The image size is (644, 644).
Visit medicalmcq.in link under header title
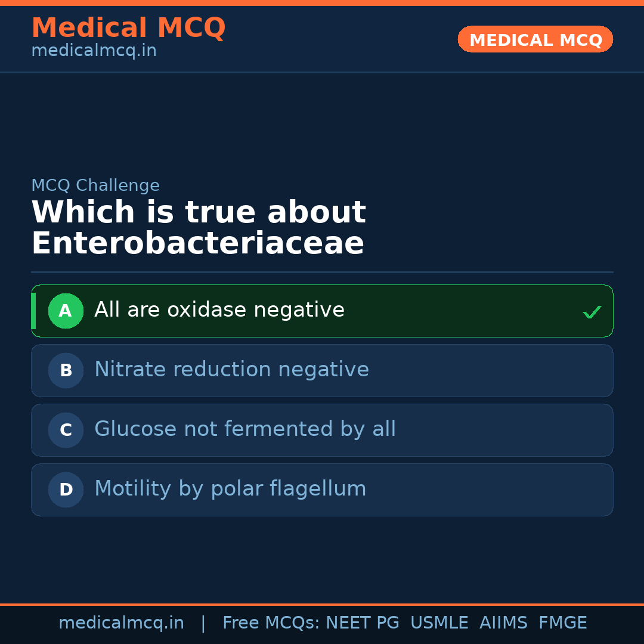pos(94,51)
